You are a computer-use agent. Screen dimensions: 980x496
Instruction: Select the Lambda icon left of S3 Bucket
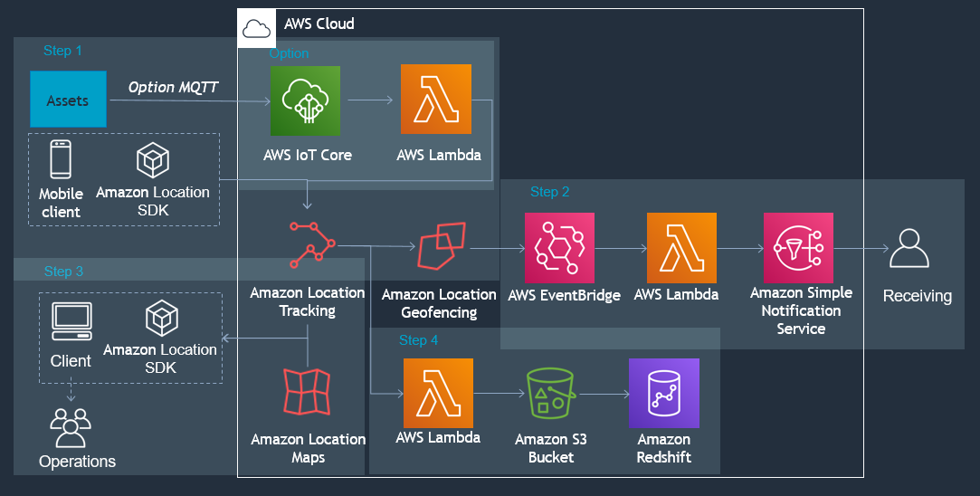[x=437, y=393]
